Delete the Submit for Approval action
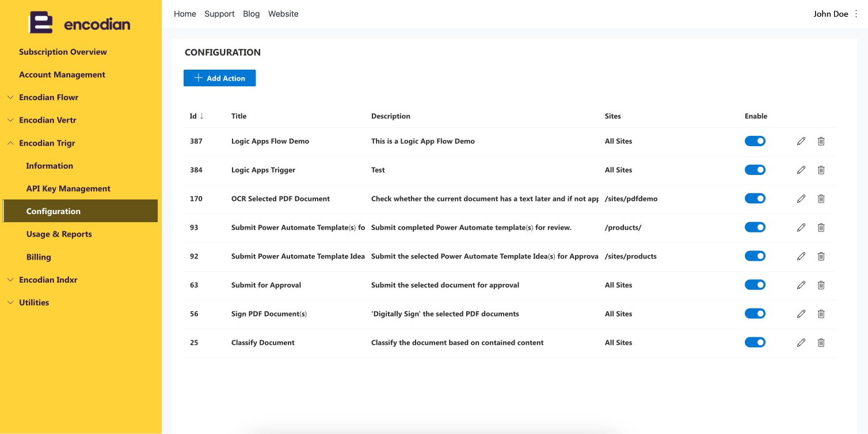 821,285
